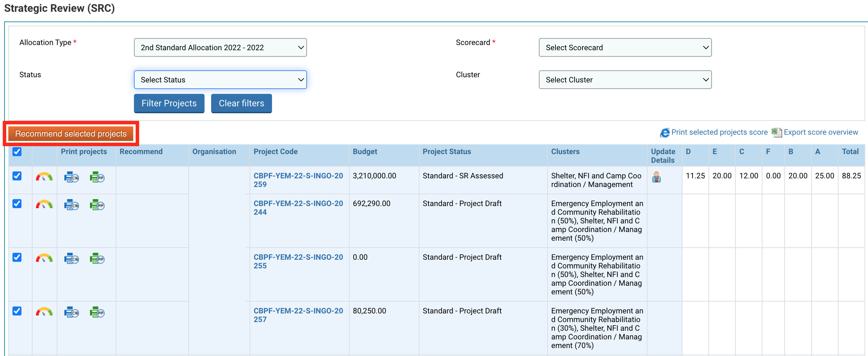Uncheck the checkbox for project CBPF-YEM-22-S-INGO-20259
868x356 pixels.
pyautogui.click(x=17, y=176)
